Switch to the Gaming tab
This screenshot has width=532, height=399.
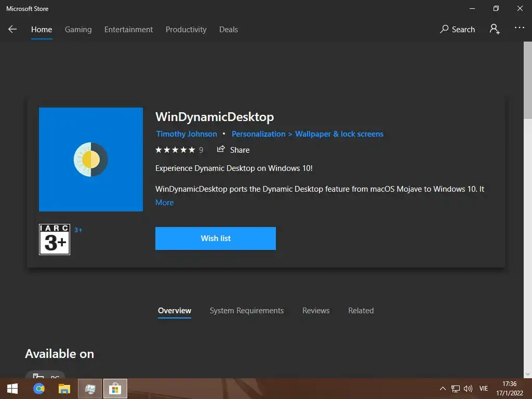click(78, 30)
